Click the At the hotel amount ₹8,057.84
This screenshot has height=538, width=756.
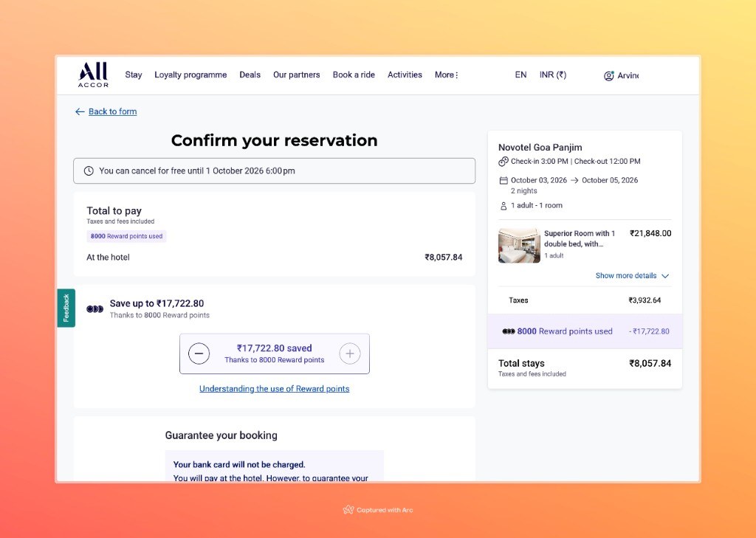click(444, 258)
